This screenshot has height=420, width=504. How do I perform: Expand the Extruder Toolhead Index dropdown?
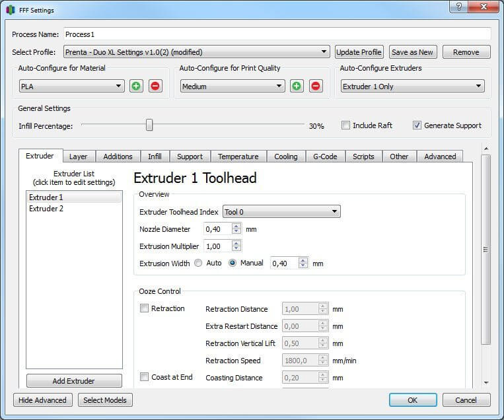coord(281,212)
